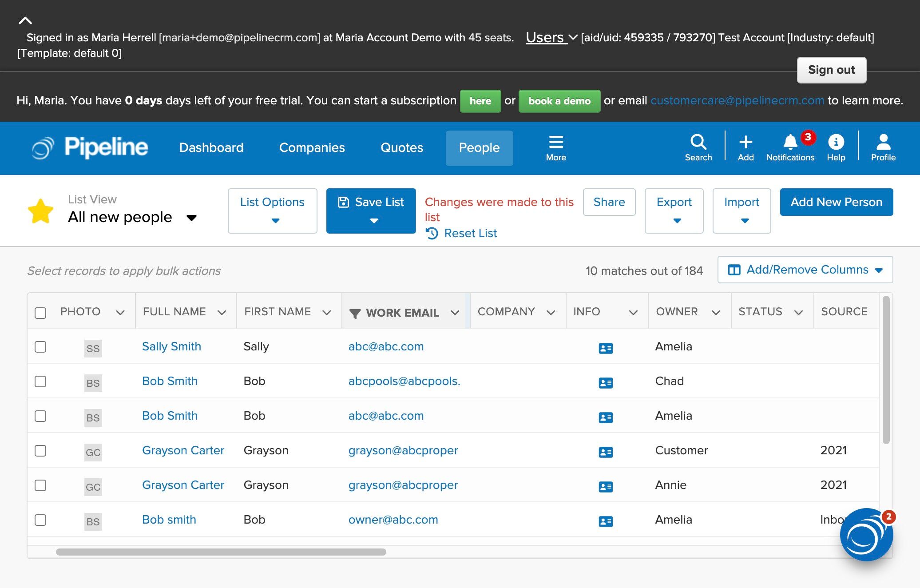
Task: Click the Add New Person button
Action: 836,202
